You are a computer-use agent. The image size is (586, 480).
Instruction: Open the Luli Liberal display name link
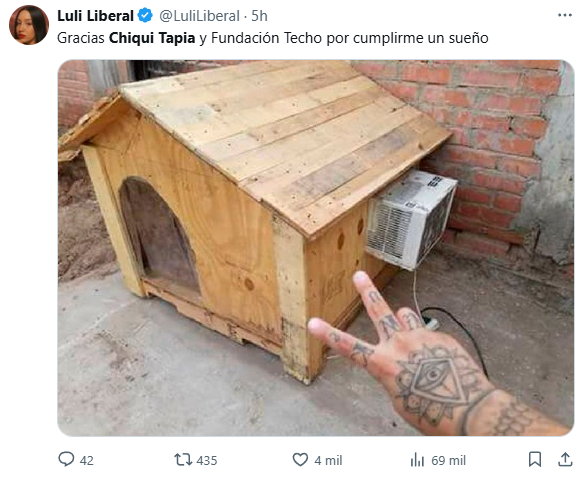click(x=95, y=16)
